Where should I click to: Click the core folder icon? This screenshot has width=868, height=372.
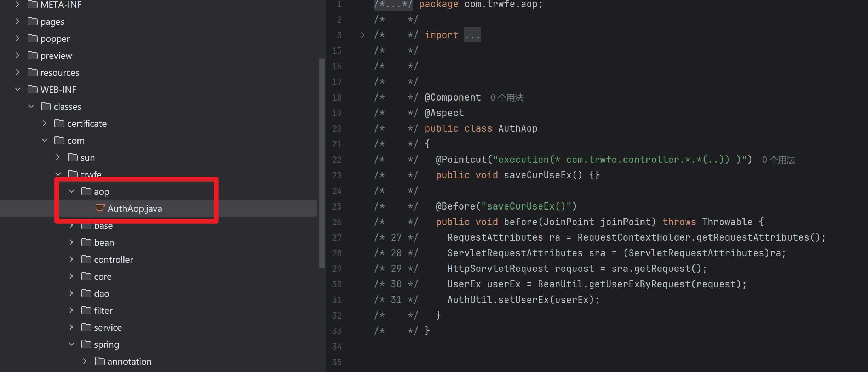pos(86,276)
